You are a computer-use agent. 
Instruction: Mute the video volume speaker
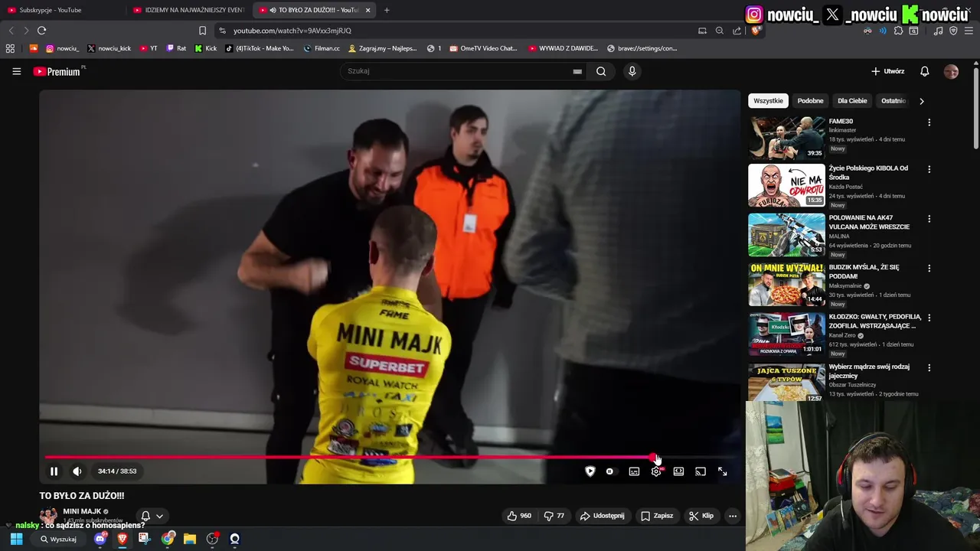(x=77, y=471)
